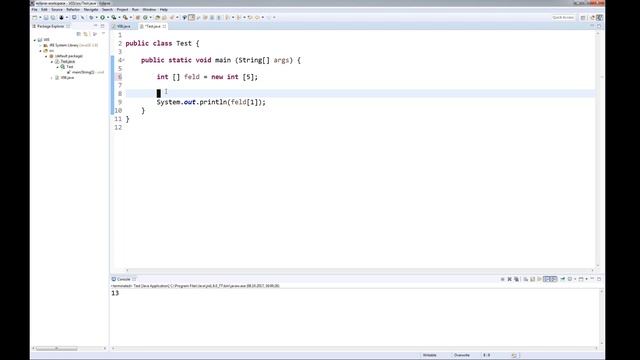Screen dimensions: 640x360
Task: Toggle Scroll Lock in Console
Action: pos(533,279)
